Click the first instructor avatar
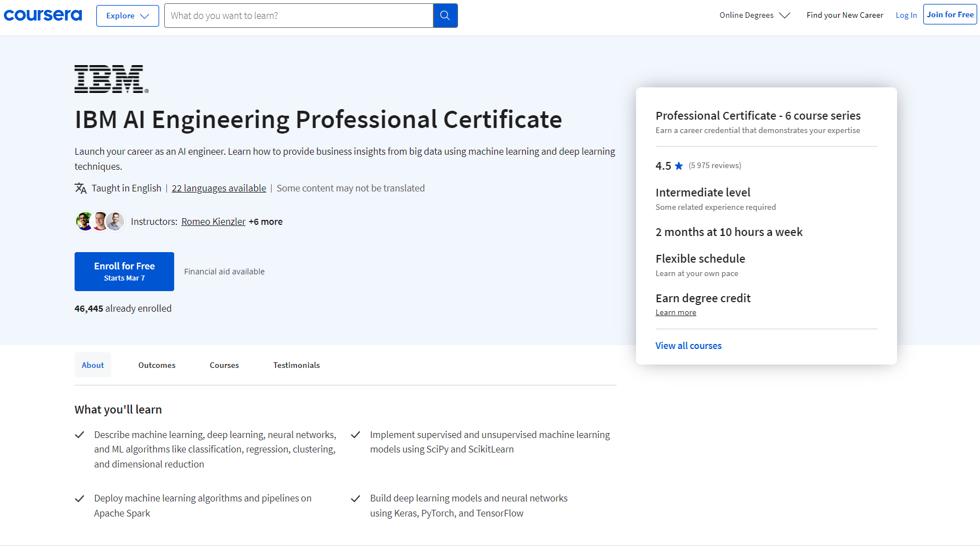Image resolution: width=980 pixels, height=546 pixels. [85, 221]
